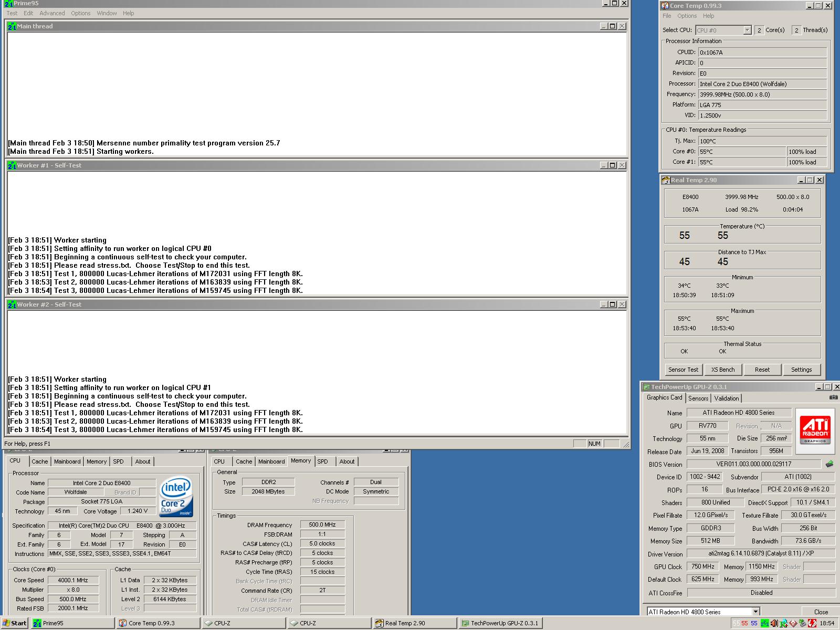This screenshot has width=840, height=630.
Task: Open the Prime95 Help menu
Action: click(x=128, y=13)
